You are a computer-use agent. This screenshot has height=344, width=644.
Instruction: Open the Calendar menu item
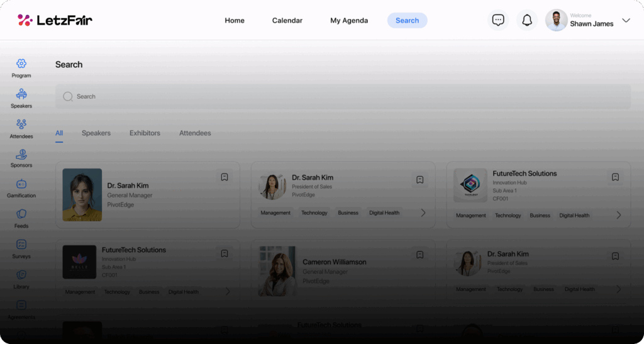(x=287, y=20)
